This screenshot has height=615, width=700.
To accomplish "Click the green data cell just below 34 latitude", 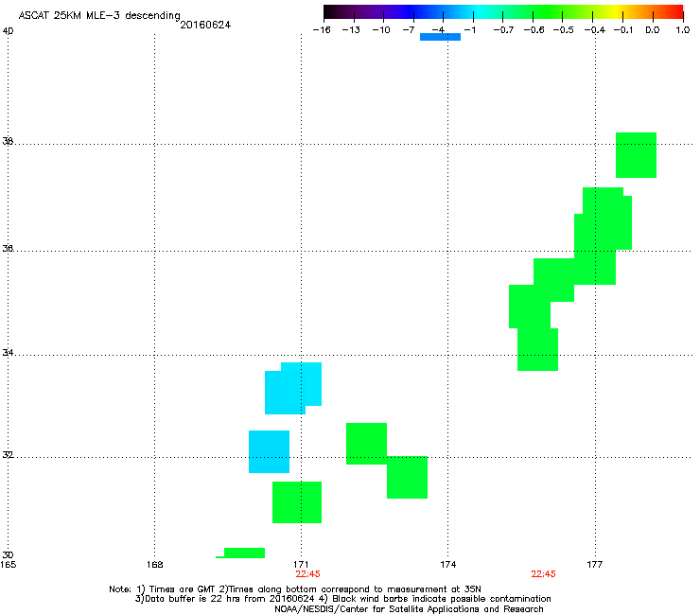I will [x=538, y=349].
